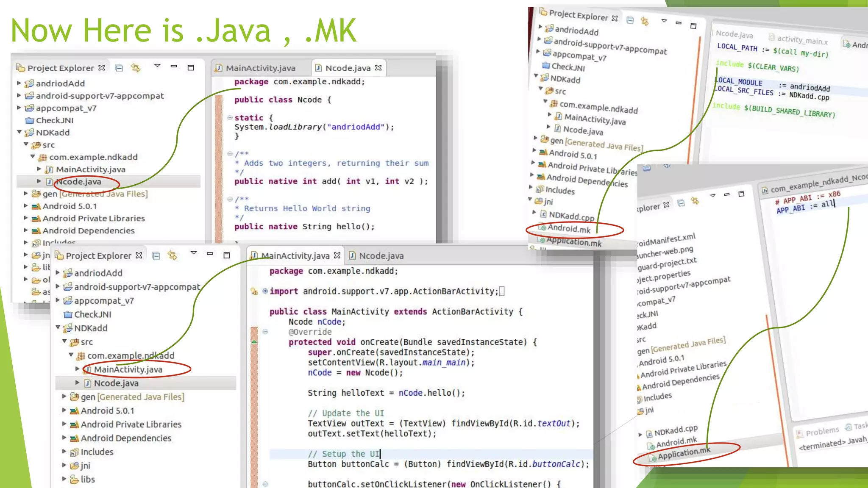
Task: Click 'APP_ABI := all' line in Application.mk editor
Action: coord(806,206)
